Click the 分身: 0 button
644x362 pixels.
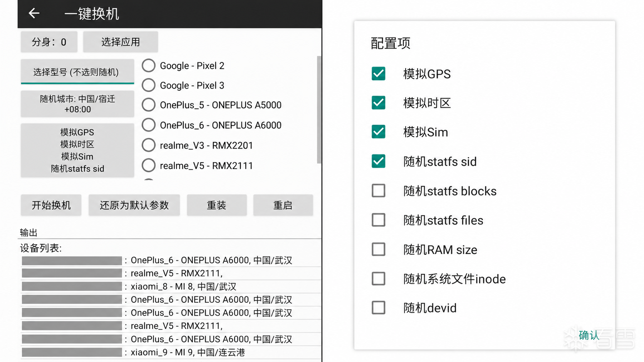point(49,42)
